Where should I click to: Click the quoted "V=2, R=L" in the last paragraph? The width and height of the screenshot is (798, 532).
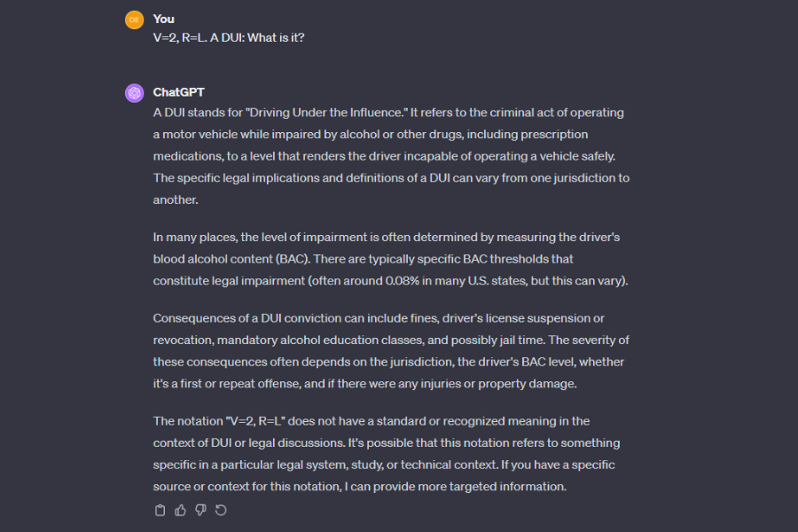pyautogui.click(x=256, y=421)
